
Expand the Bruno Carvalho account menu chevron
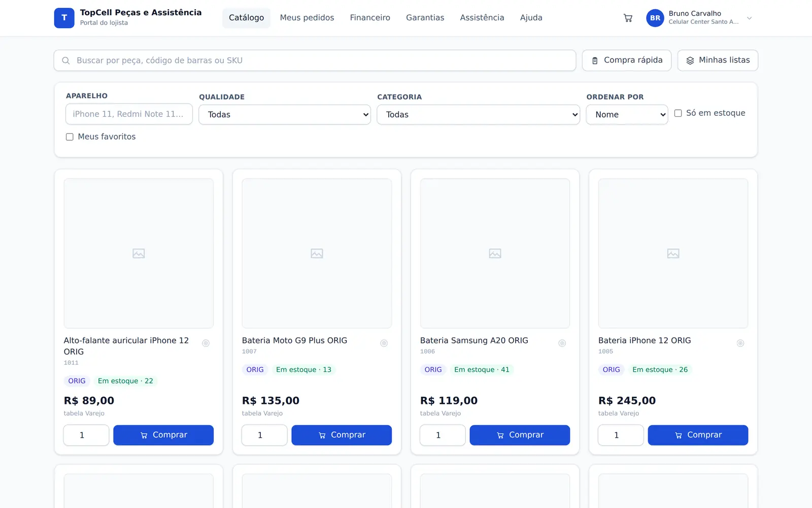pos(749,18)
